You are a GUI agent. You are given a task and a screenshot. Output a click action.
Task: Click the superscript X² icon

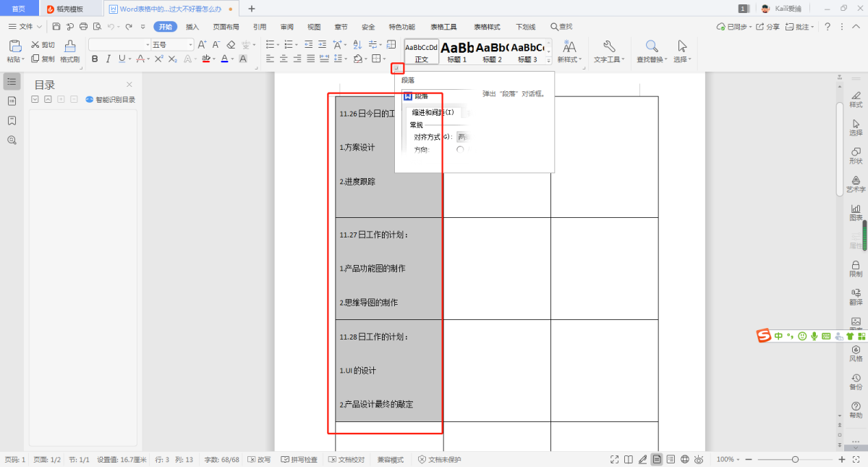pyautogui.click(x=159, y=59)
